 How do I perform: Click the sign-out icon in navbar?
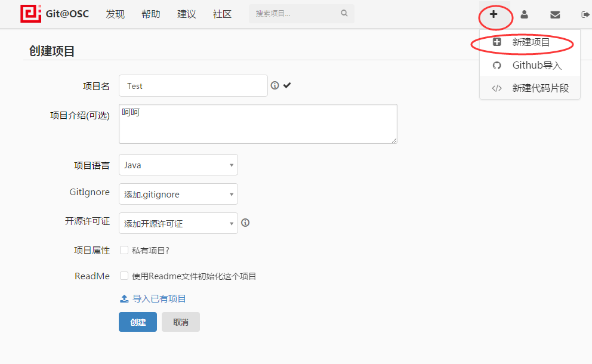coord(585,15)
